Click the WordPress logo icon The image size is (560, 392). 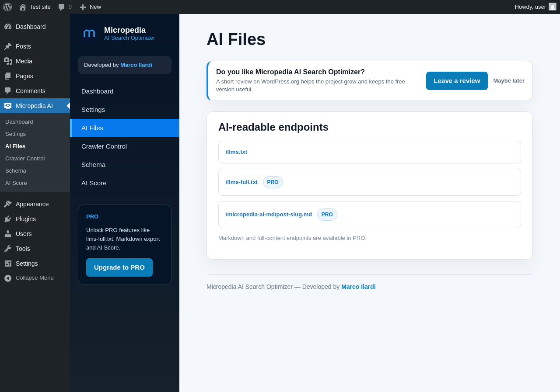coord(7,7)
